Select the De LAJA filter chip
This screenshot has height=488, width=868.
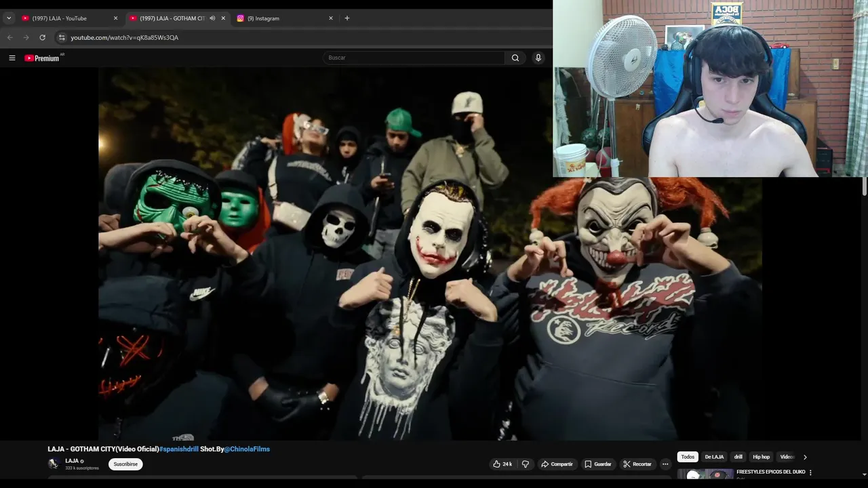click(x=714, y=457)
